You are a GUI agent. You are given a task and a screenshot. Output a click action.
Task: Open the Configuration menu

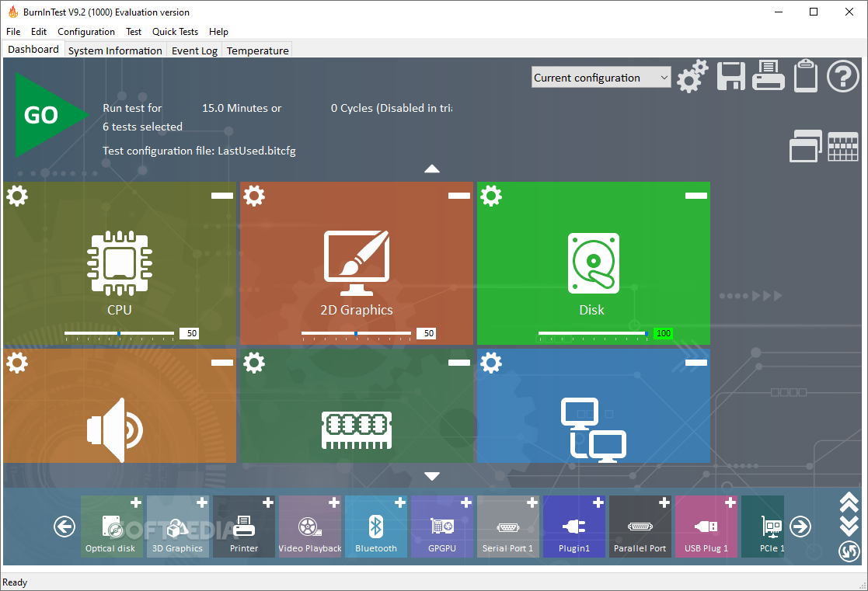point(85,32)
